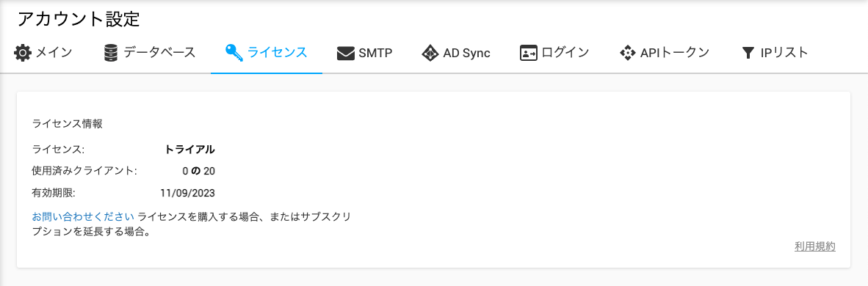The image size is (868, 286).
Task: Click the diamond icon beside AD Sync
Action: click(430, 53)
